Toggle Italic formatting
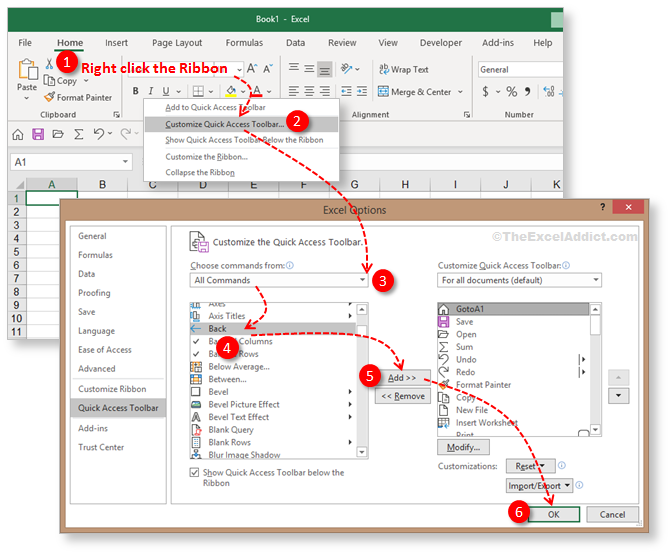Viewport: 670px width, 554px height. [150, 91]
